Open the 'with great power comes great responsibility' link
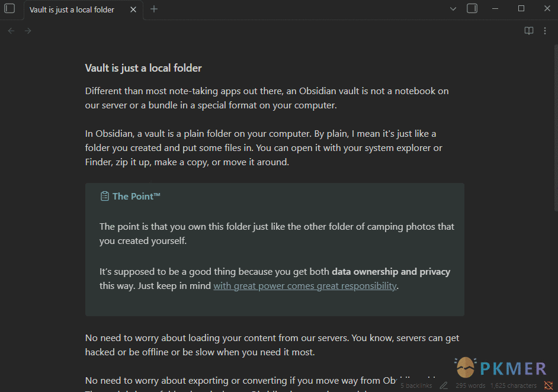The height and width of the screenshot is (392, 558). coord(305,285)
